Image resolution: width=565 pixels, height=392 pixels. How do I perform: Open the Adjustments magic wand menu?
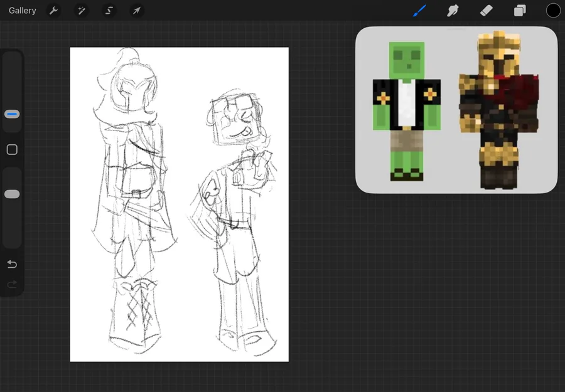point(82,11)
